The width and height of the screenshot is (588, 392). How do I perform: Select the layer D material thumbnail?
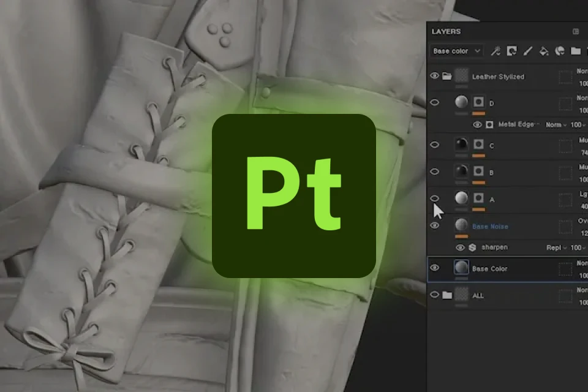(x=461, y=102)
